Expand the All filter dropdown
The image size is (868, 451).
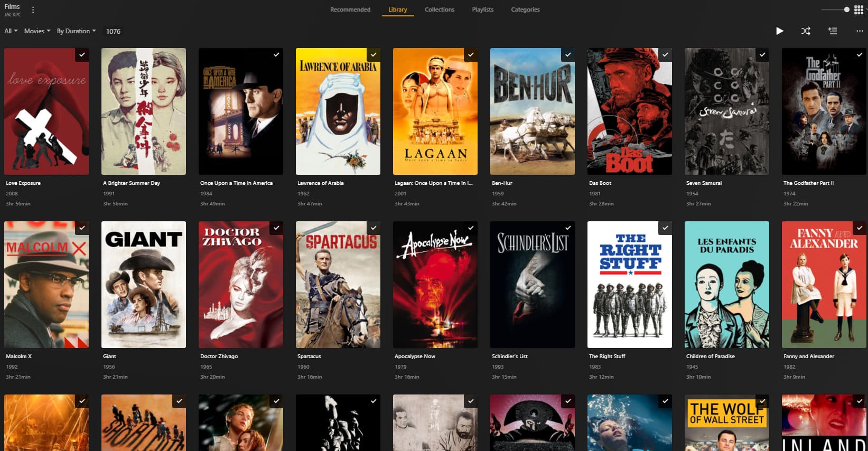point(11,31)
